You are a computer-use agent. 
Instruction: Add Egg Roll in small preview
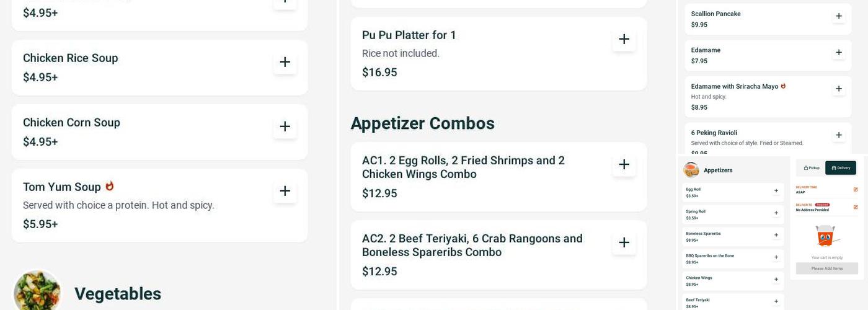(776, 191)
